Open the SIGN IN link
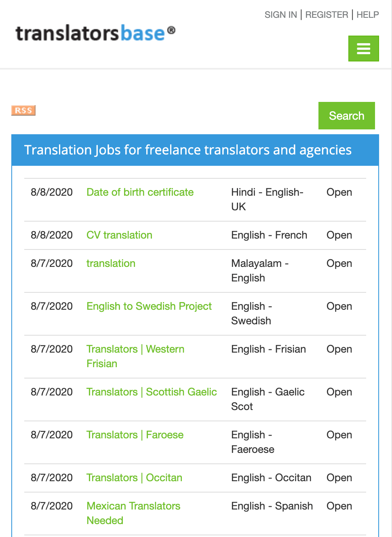The width and height of the screenshot is (392, 537). click(x=280, y=15)
